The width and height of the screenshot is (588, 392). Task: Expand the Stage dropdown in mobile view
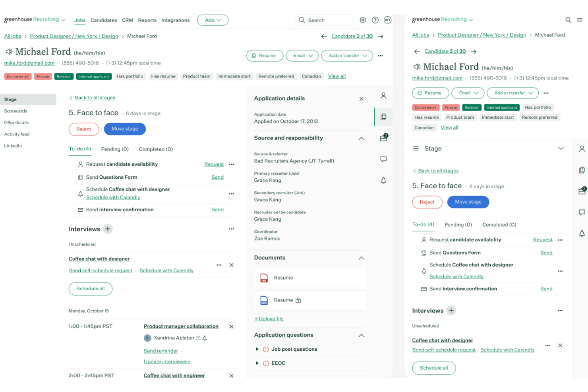click(561, 149)
